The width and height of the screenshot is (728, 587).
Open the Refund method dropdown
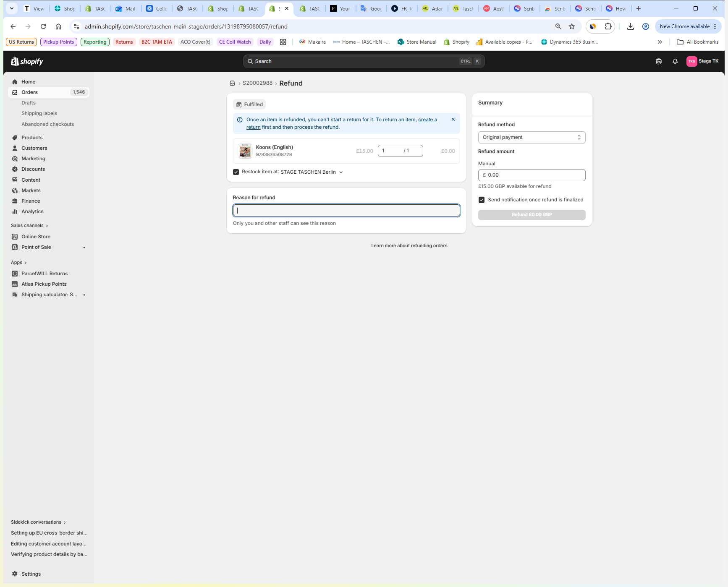(532, 137)
